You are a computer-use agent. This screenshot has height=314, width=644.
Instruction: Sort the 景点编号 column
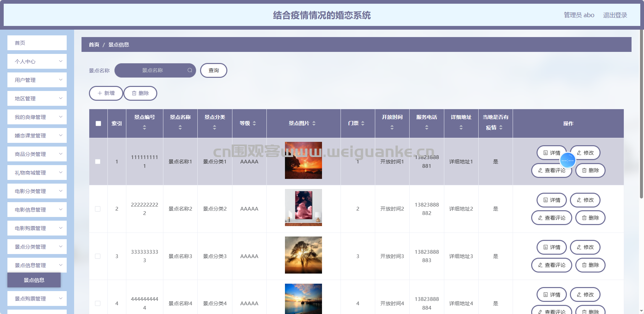click(144, 127)
